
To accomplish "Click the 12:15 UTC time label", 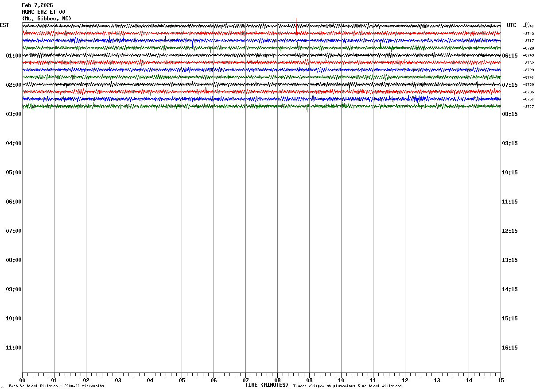I will click(510, 231).
